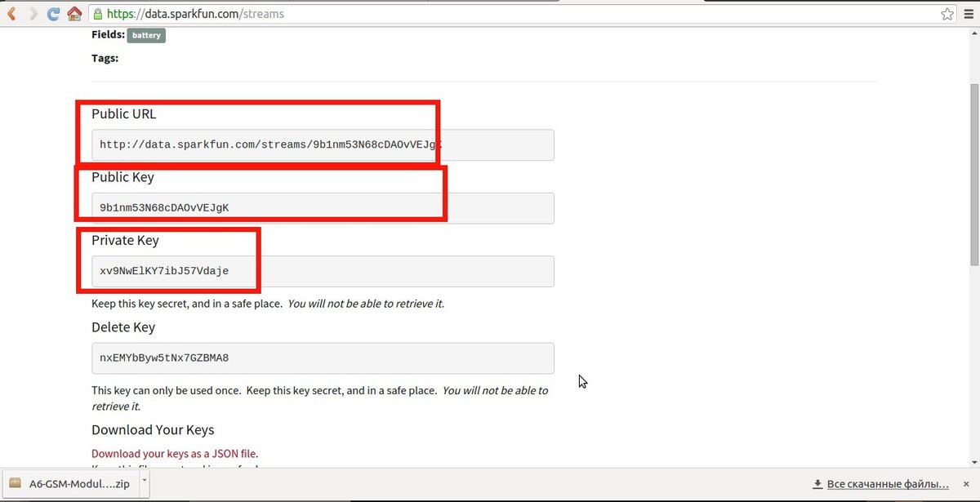Screen dimensions: 980x502
Task: Open the home page via the house icon
Action: [74, 14]
